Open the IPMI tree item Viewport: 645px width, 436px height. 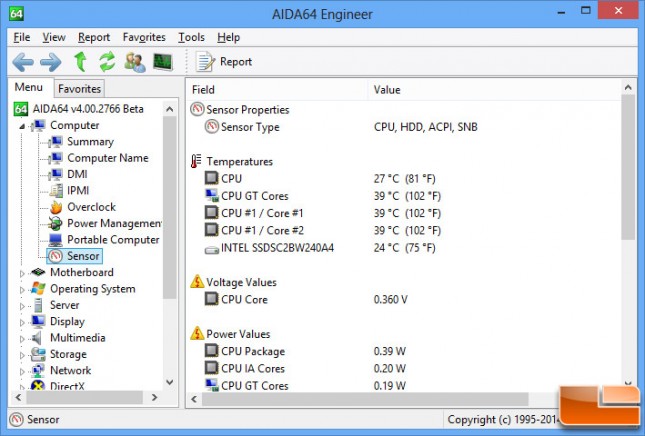78,190
